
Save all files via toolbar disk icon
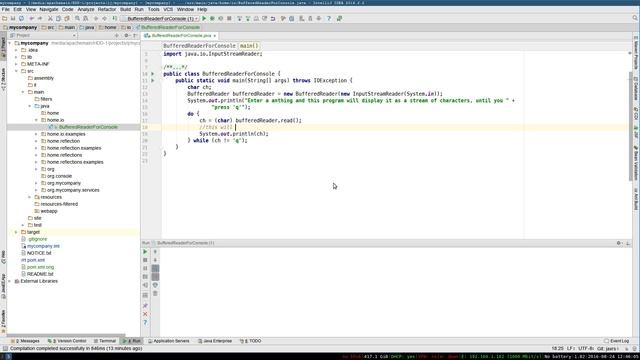point(13,18)
